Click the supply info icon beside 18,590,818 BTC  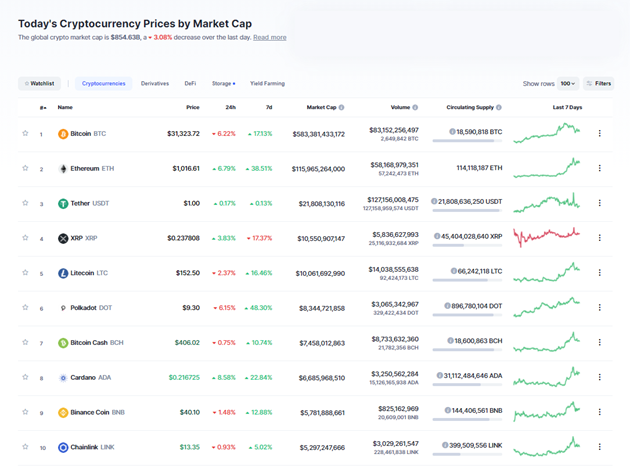(x=452, y=131)
